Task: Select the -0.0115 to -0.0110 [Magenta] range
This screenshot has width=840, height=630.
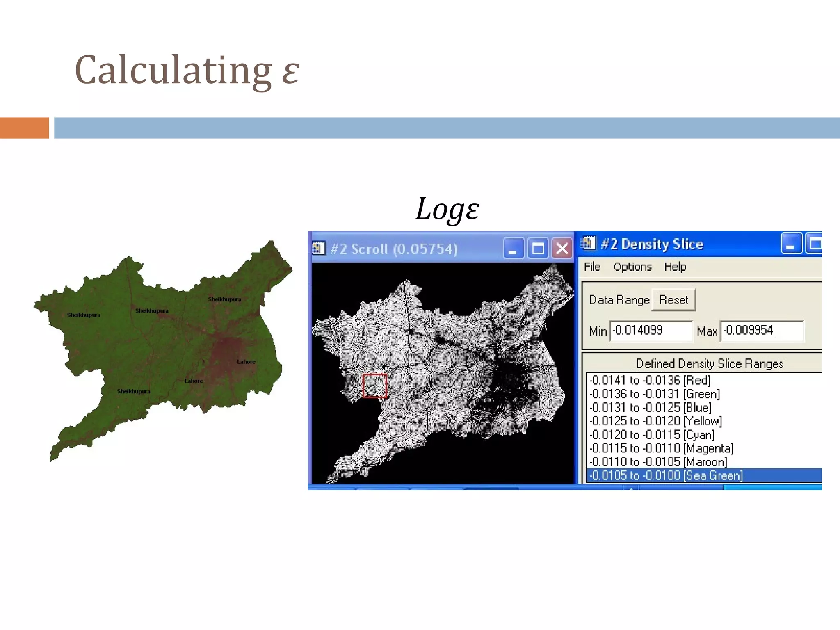Action: point(704,448)
